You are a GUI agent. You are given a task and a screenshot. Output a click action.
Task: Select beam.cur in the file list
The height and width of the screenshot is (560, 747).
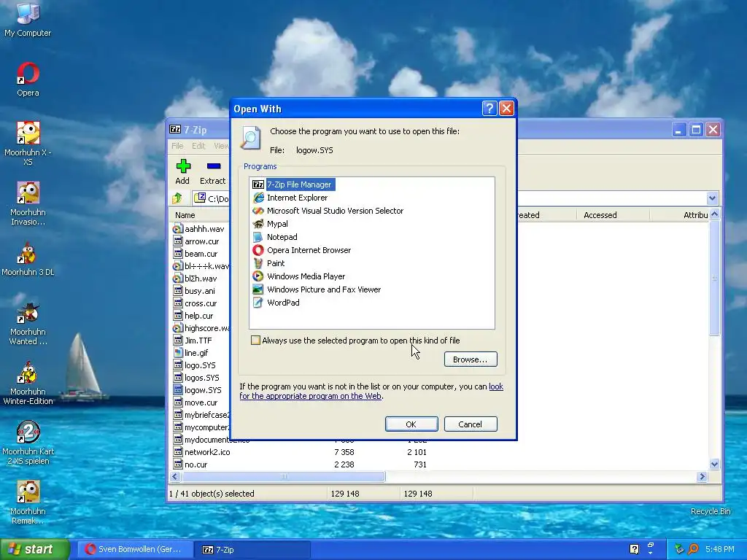point(196,254)
